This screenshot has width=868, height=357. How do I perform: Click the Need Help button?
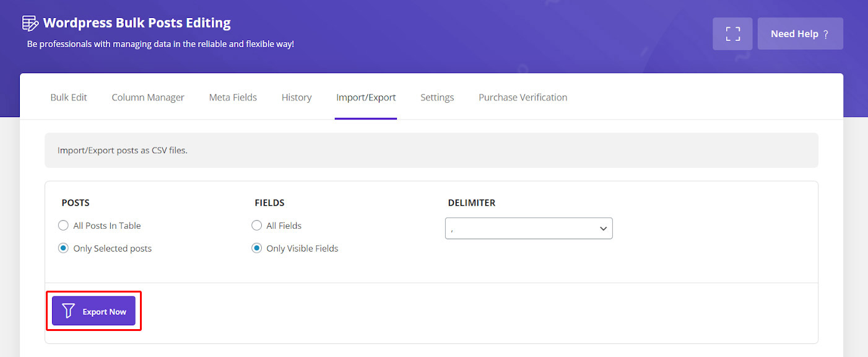coord(801,33)
